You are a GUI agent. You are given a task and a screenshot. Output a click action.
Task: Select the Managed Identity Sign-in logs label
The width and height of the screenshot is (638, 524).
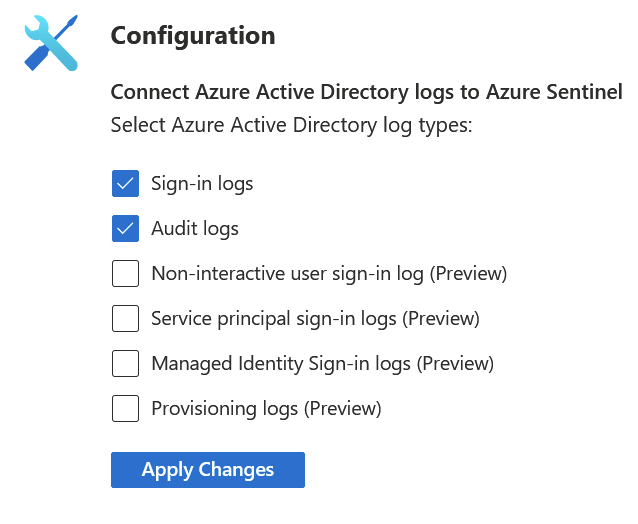pos(323,364)
